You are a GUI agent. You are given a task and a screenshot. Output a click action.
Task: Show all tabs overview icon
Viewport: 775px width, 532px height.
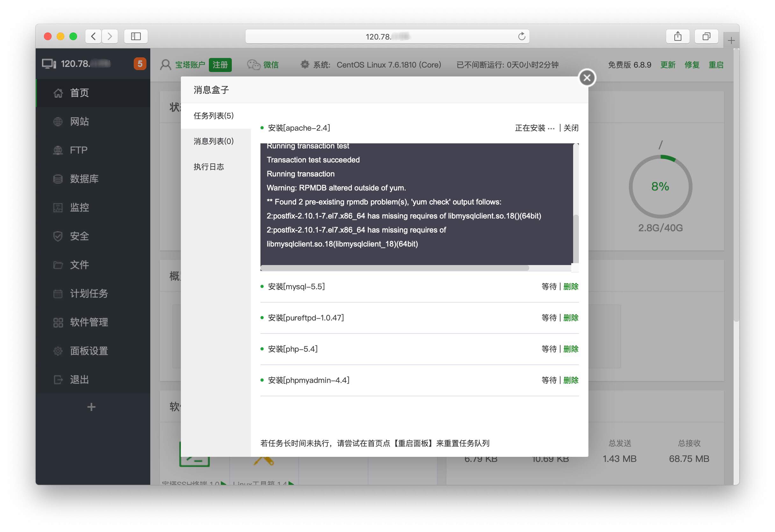[x=706, y=36]
